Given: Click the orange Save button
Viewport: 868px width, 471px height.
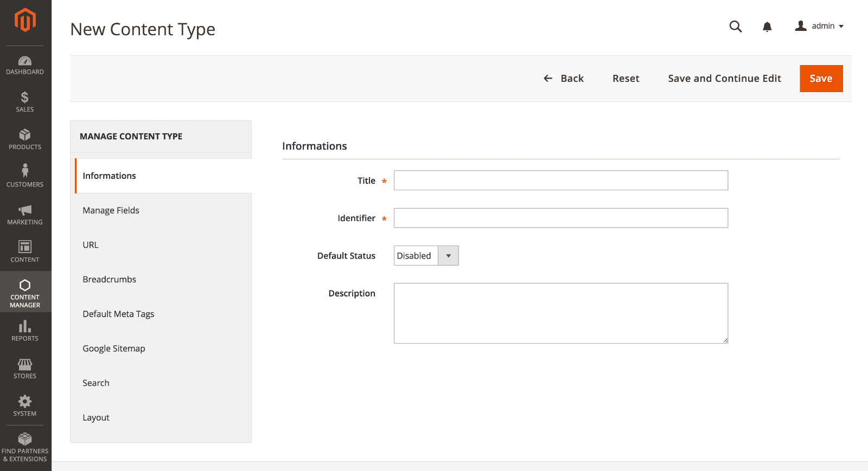Looking at the screenshot, I should tap(821, 79).
